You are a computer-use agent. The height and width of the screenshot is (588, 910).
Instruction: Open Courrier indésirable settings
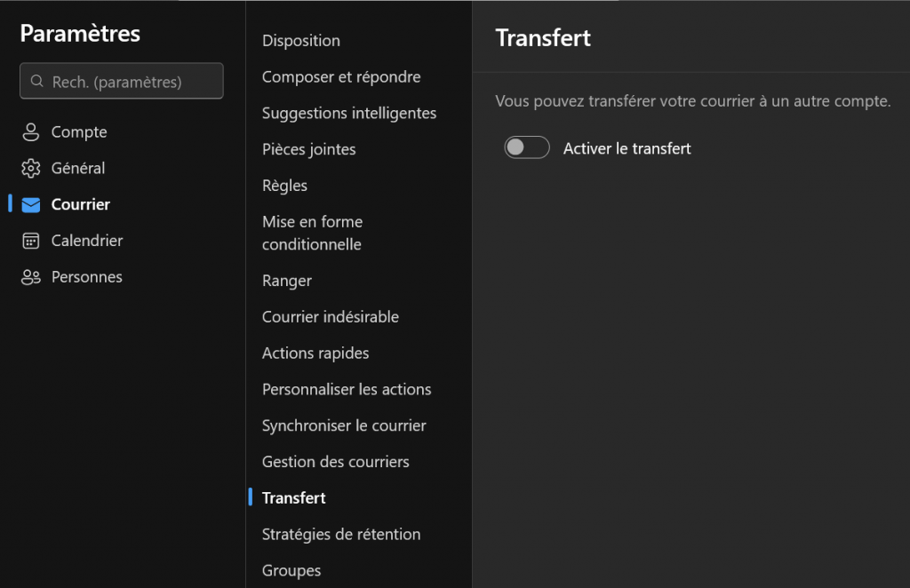331,317
